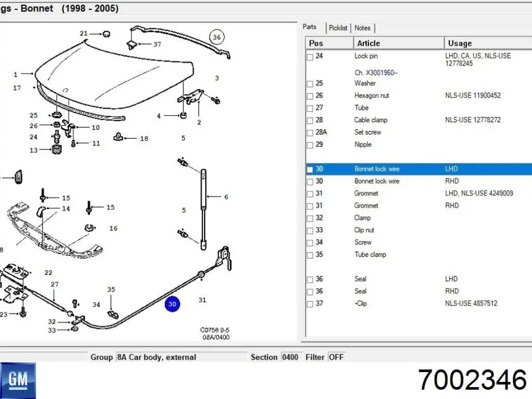
Task: Click callout number 27 near tube
Action: point(54,284)
